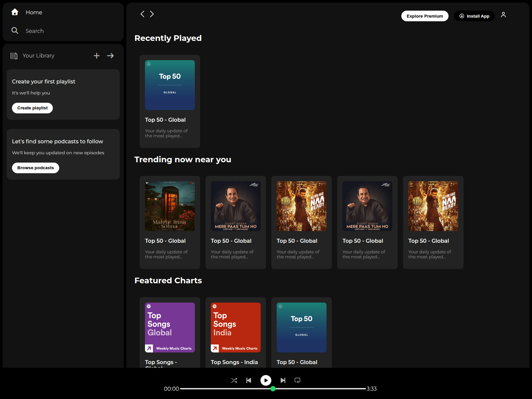The height and width of the screenshot is (399, 532).
Task: Click Top 50 - Global title under Recently Played
Action: [x=165, y=120]
